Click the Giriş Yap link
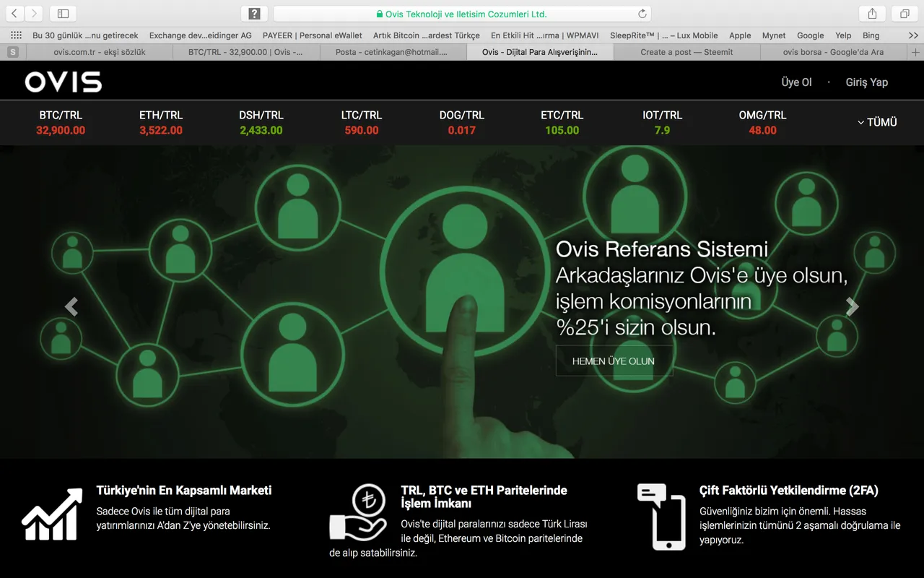 tap(867, 82)
